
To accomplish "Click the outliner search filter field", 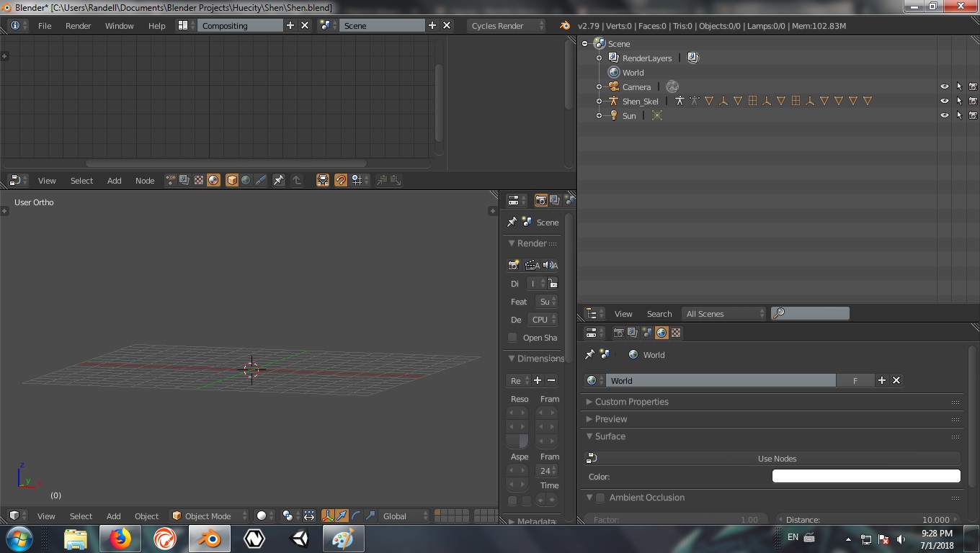I will tap(810, 313).
